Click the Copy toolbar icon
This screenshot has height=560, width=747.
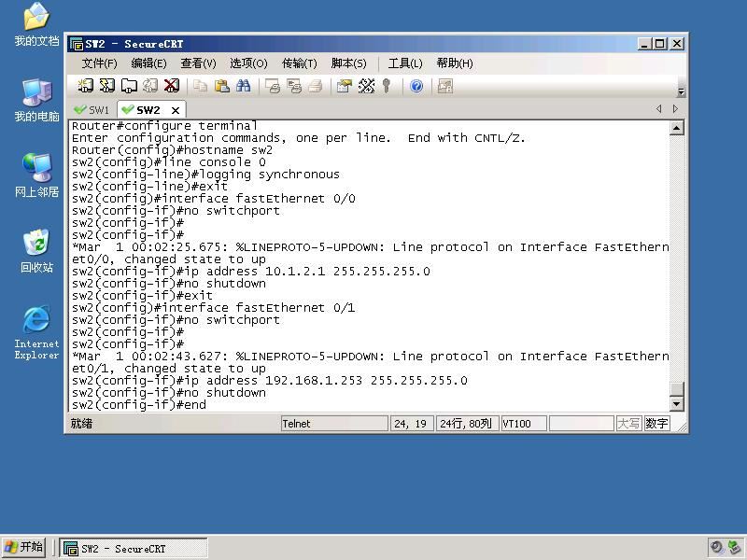pyautogui.click(x=200, y=86)
